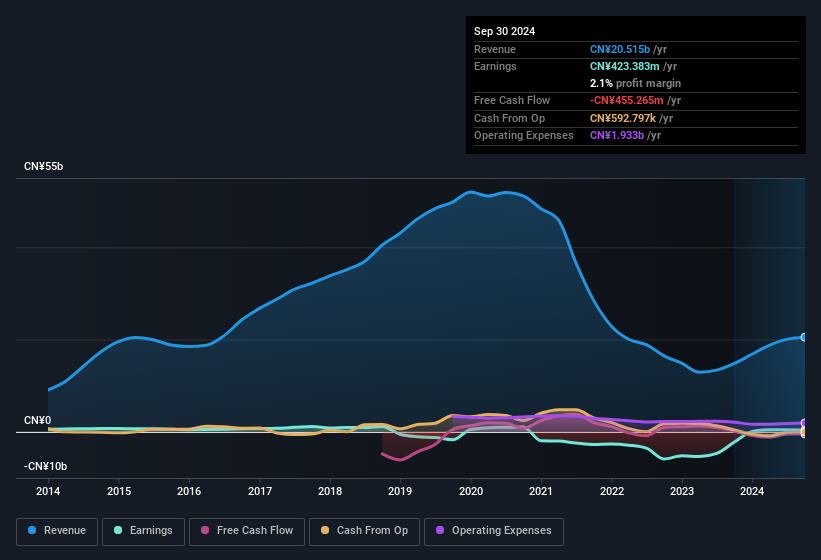
Task: Click the Revenue label in tooltip
Action: click(495, 49)
